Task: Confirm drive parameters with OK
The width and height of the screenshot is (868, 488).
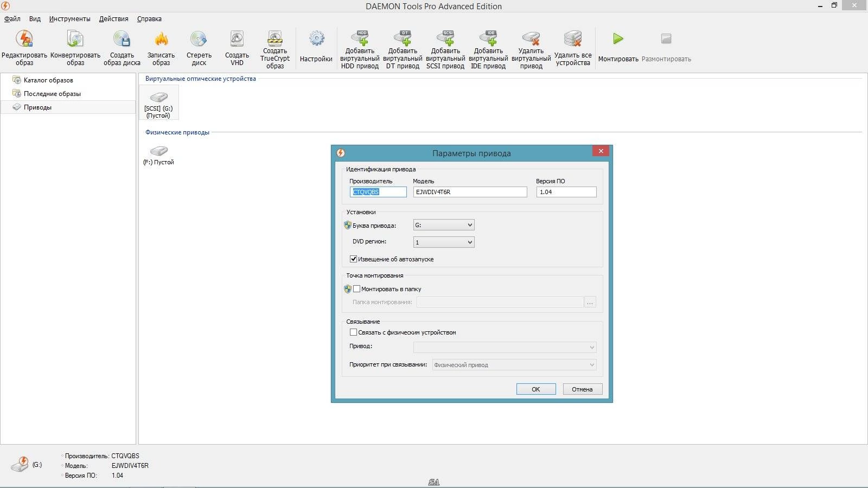Action: tap(536, 389)
